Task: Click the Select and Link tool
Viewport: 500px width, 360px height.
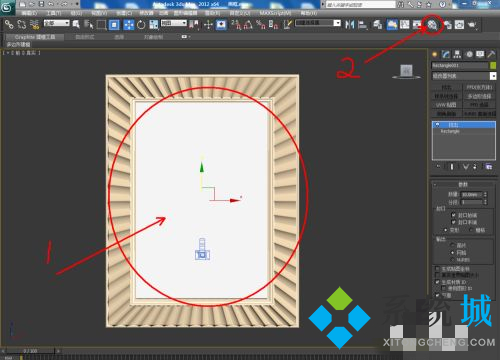Action: coord(9,24)
